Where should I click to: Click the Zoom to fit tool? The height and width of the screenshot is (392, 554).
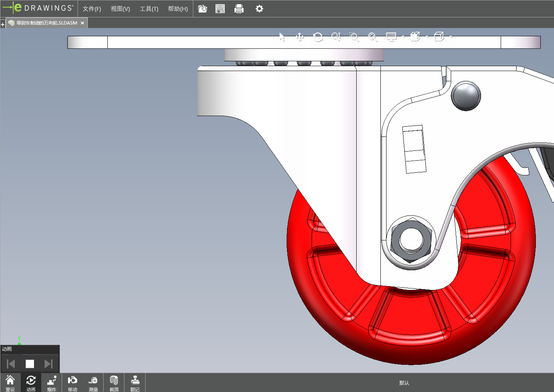[x=372, y=37]
